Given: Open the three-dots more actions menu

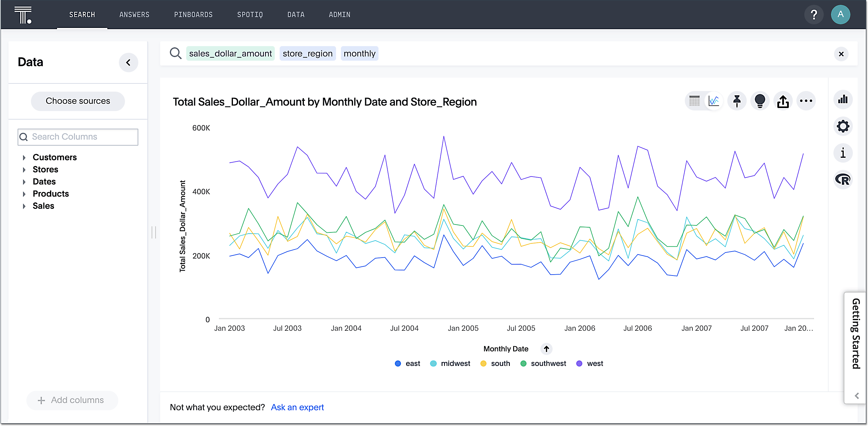Looking at the screenshot, I should (806, 101).
